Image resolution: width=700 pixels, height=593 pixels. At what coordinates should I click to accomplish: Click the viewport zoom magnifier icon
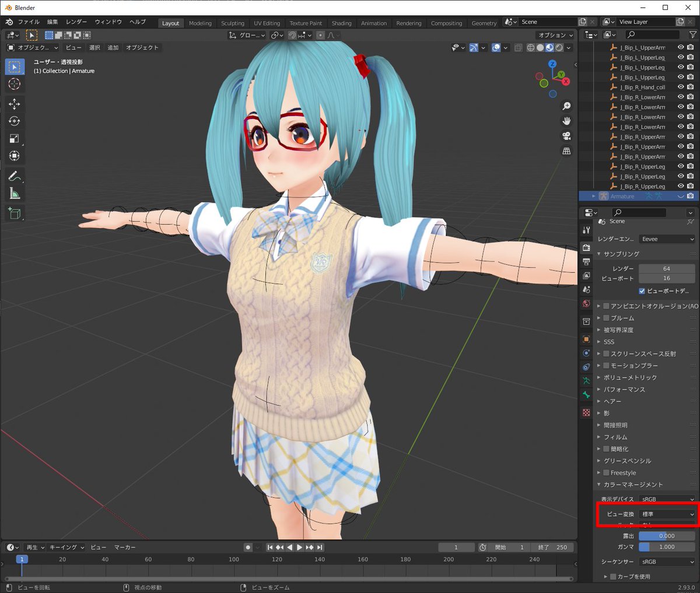[x=566, y=106]
